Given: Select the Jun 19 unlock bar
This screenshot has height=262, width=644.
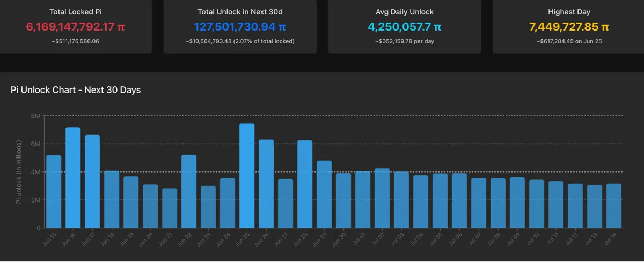Looking at the screenshot, I should [131, 203].
